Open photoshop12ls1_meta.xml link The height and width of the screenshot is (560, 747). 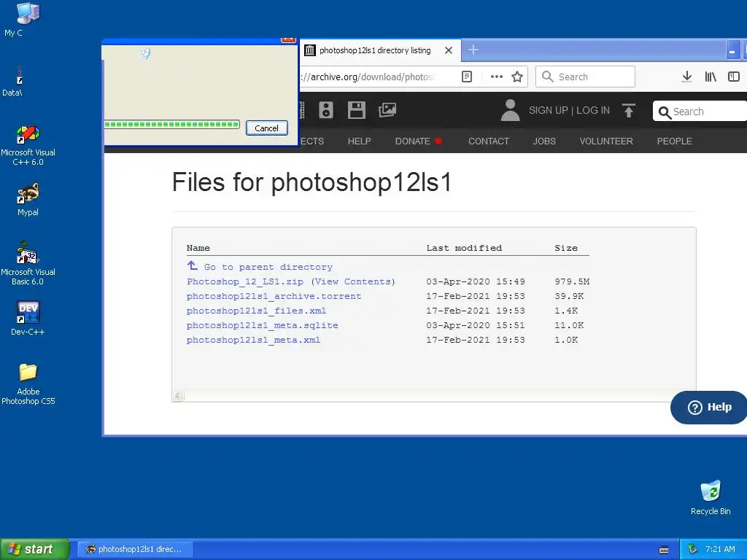[x=253, y=340]
